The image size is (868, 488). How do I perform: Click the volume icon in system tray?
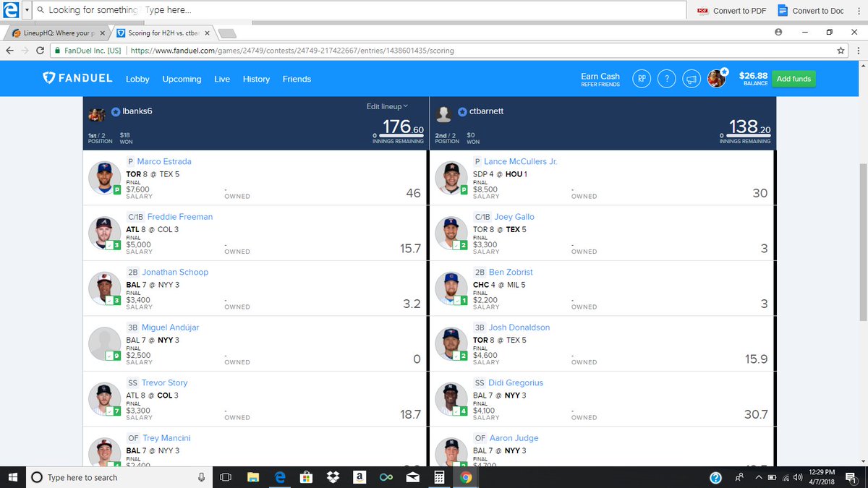798,477
